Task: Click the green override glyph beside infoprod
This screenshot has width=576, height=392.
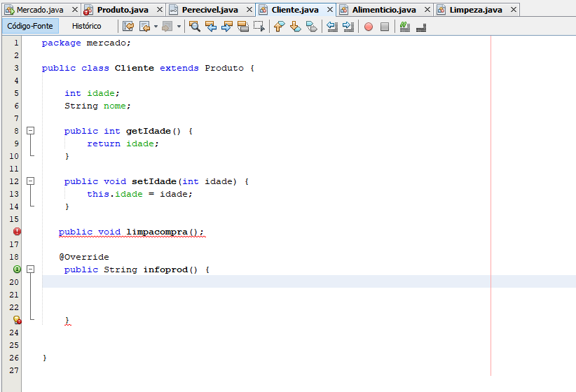Action: pyautogui.click(x=17, y=269)
